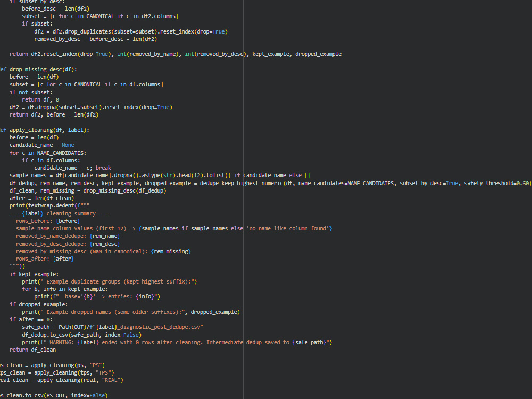Click line "df_dedup.to_csv(safe_path, index=False)"
The image size is (532, 399).
(82, 335)
